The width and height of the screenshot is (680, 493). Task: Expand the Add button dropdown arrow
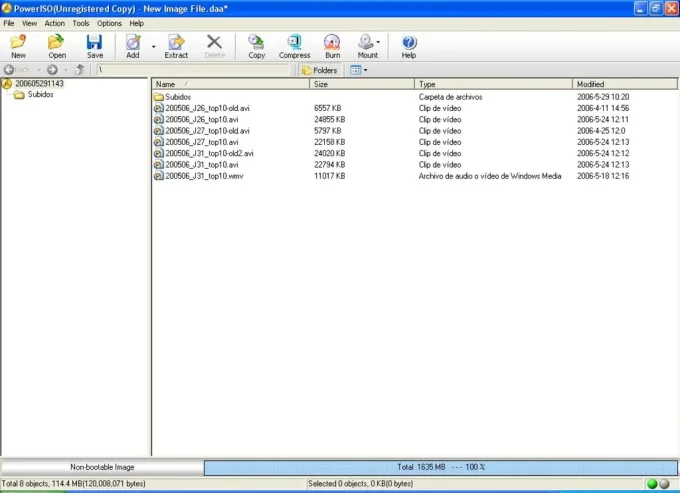153,46
